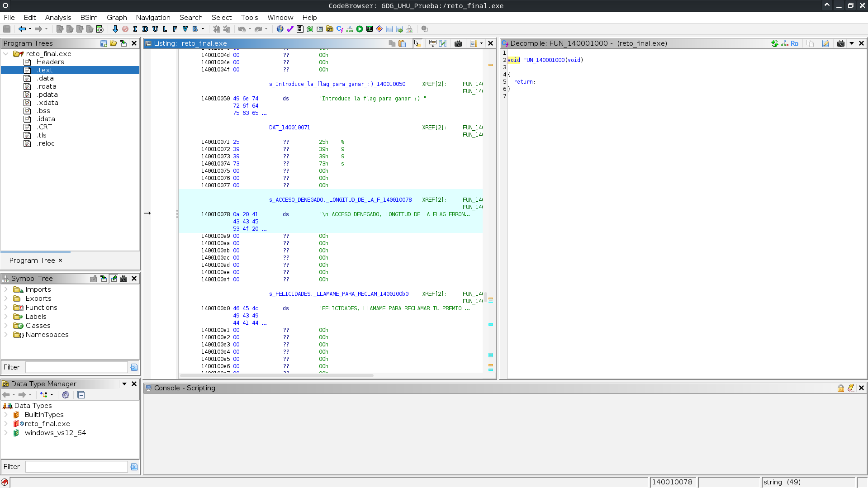Toggle the Console scroll lock icon

click(x=841, y=388)
